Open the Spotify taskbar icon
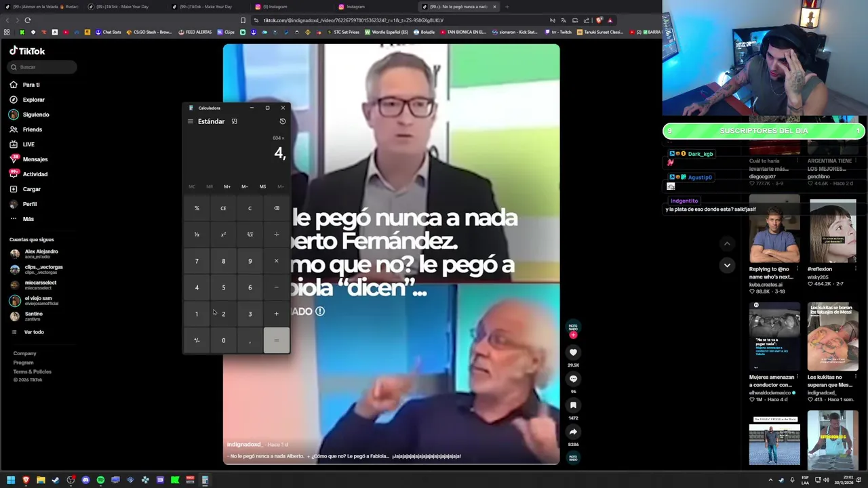 pos(100,480)
